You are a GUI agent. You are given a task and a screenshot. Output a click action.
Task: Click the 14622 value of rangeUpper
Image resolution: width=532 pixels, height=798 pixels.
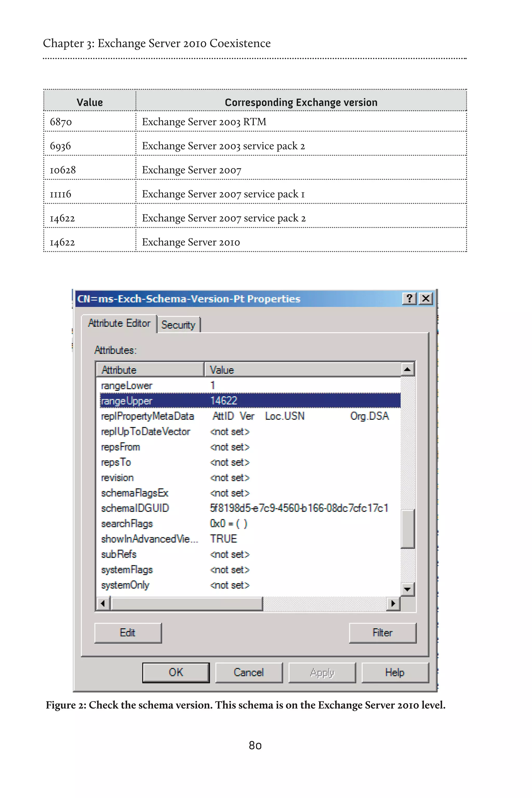click(x=224, y=401)
